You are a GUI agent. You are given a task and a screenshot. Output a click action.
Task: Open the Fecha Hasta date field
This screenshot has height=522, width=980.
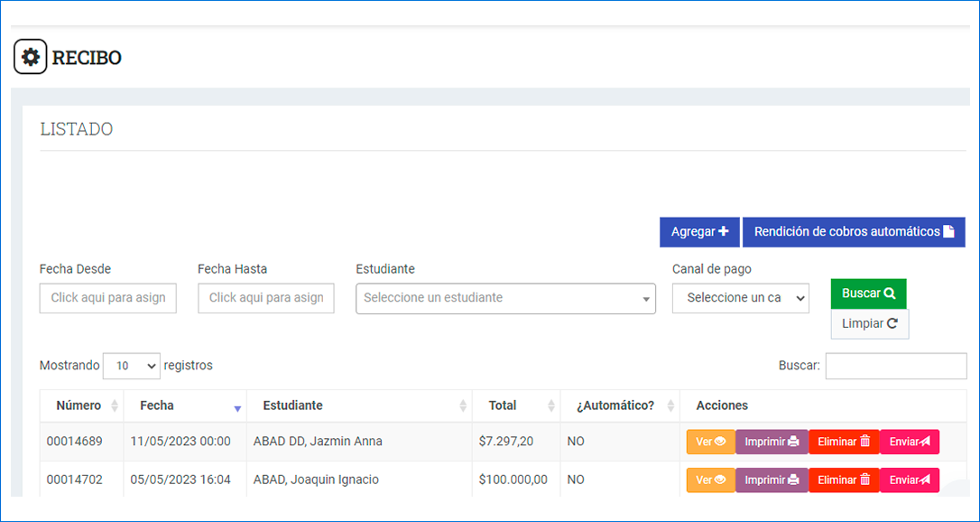[265, 298]
